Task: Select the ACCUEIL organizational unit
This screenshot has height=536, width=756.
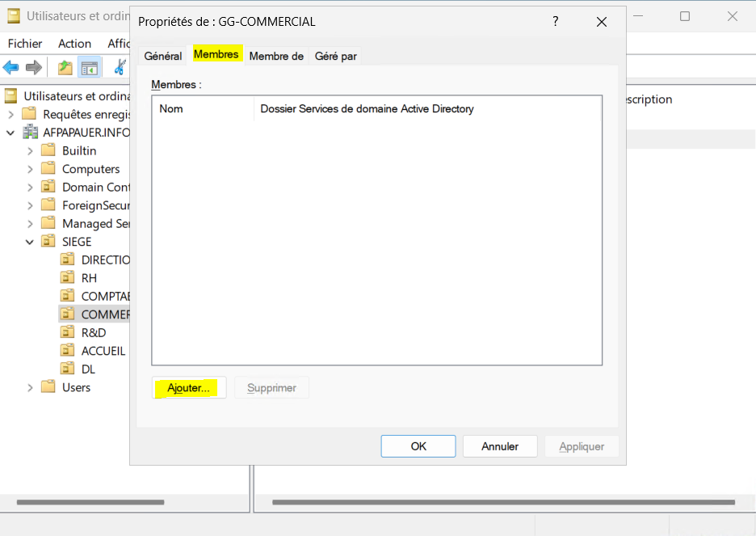Action: [103, 351]
